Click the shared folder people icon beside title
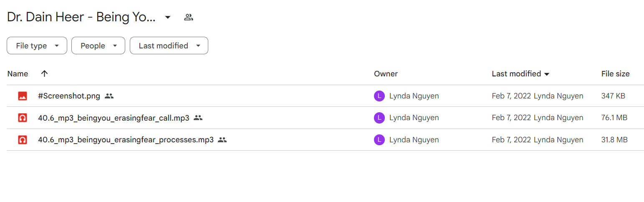The height and width of the screenshot is (202, 644). point(189,17)
